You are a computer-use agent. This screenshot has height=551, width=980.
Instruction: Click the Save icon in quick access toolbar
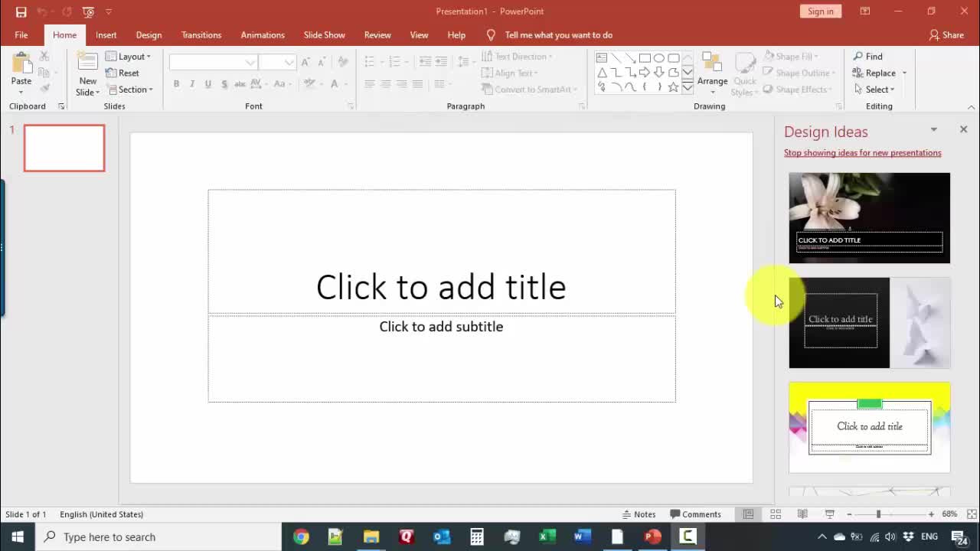pyautogui.click(x=21, y=11)
